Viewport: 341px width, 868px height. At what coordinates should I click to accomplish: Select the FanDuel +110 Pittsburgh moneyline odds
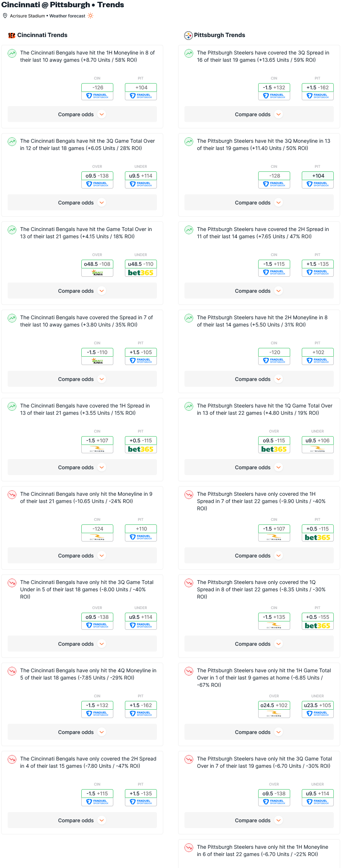click(x=141, y=533)
